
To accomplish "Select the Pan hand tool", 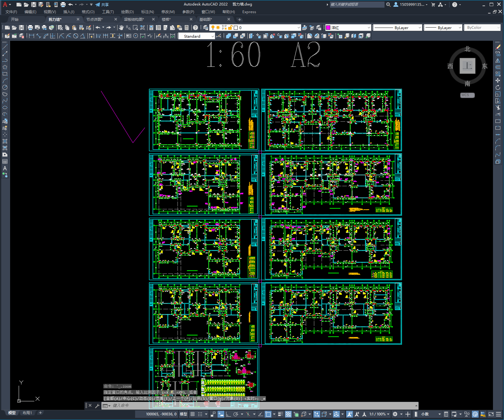I will pyautogui.click(x=121, y=28).
